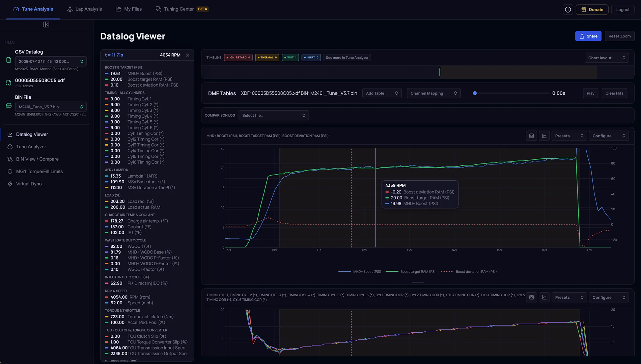Screen dimensions: 641x364
Task: Open Virtual Dyno from sidebar
Action: coord(29,184)
